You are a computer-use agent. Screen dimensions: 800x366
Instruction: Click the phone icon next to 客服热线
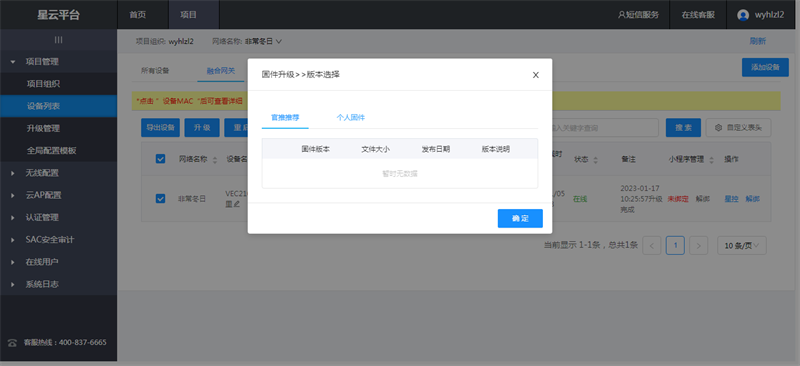13,343
